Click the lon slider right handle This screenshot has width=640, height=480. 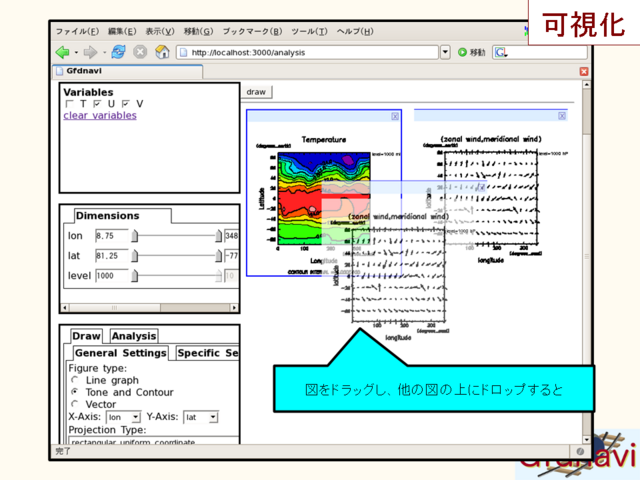tap(219, 236)
